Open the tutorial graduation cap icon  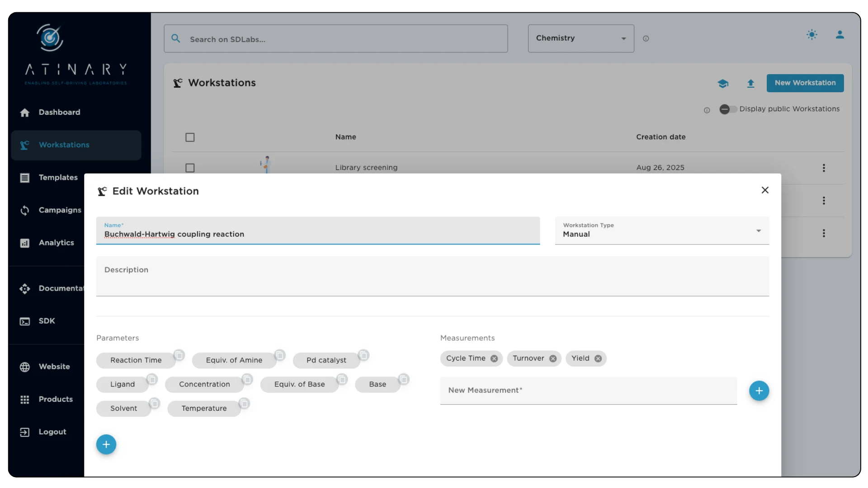point(723,84)
